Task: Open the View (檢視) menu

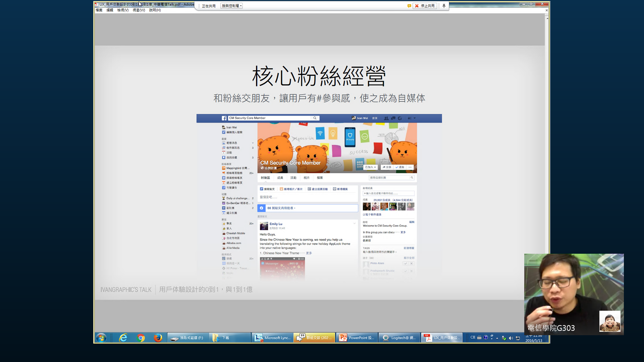Action: point(123,10)
